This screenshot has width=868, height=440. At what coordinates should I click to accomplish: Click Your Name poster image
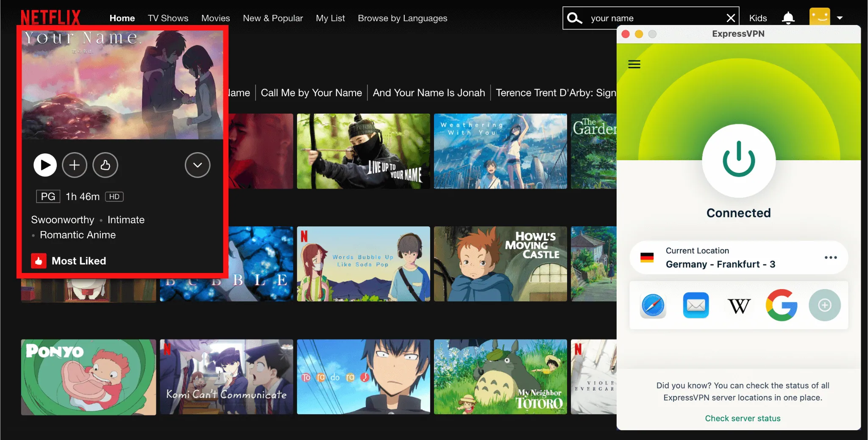point(122,85)
